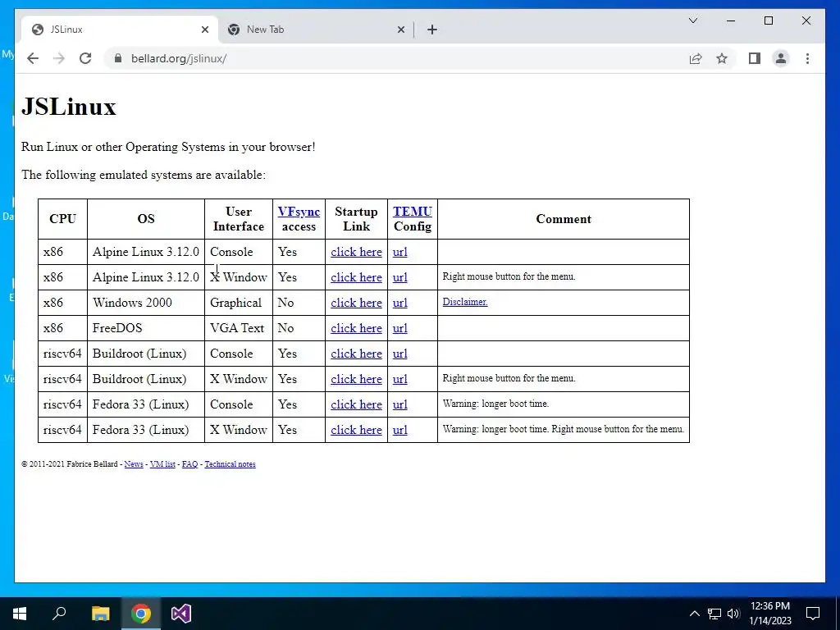
Task: Open url config for Buildroot Console
Action: point(400,354)
